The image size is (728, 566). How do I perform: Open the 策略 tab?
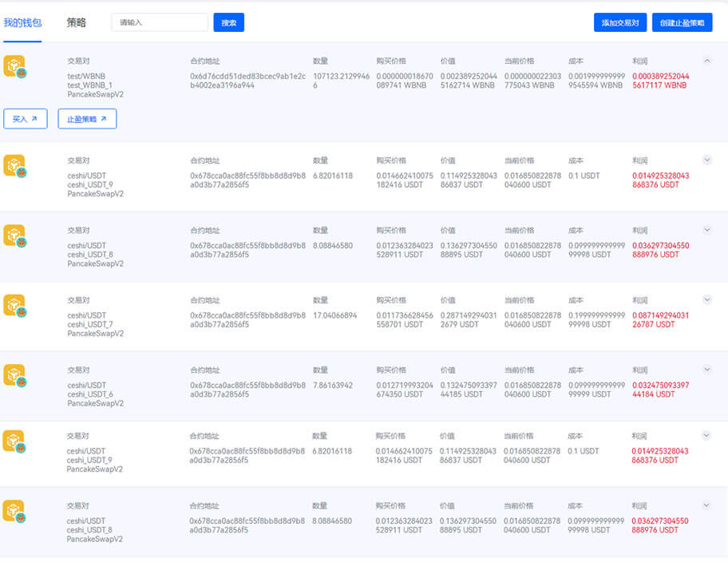77,22
